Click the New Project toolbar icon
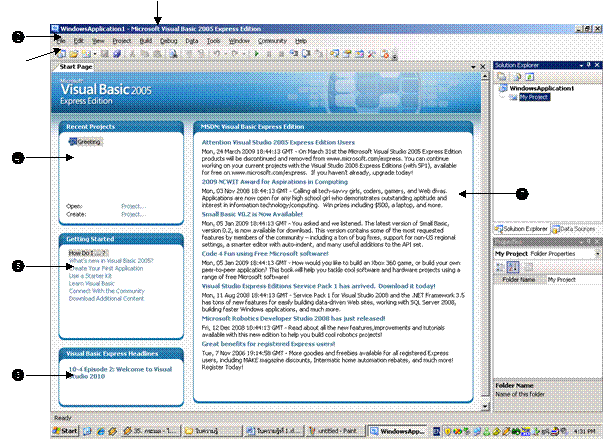This screenshot has height=439, width=603. [x=62, y=54]
